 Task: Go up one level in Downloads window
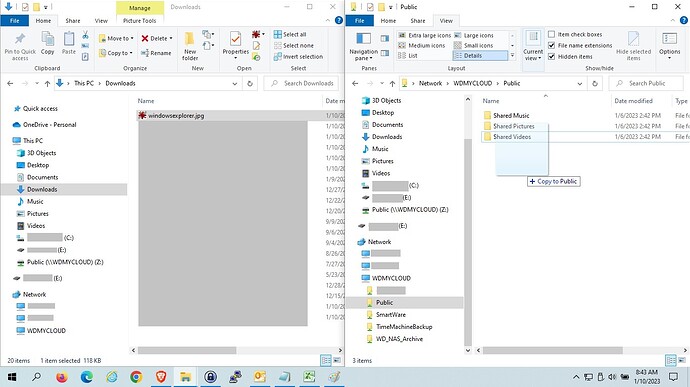[47, 83]
